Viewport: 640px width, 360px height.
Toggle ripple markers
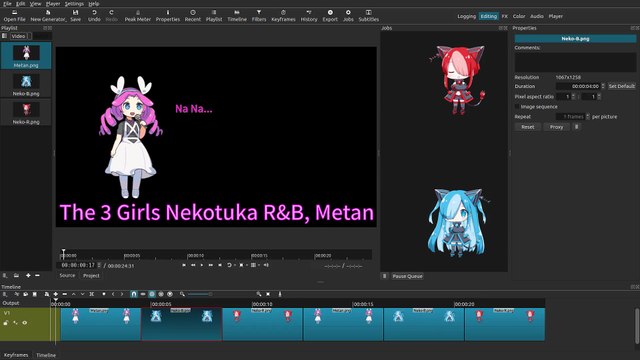[170, 294]
